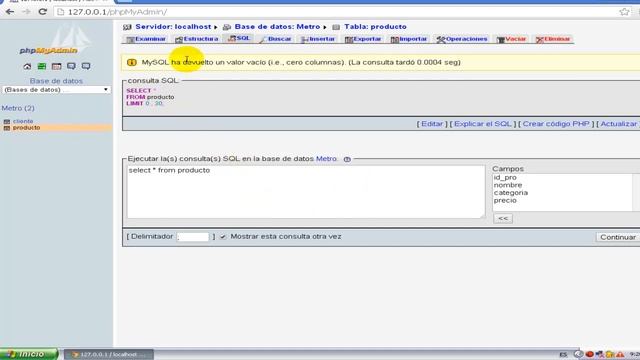Click the table icon beside cliente
This screenshot has width=640, height=360.
point(7,122)
